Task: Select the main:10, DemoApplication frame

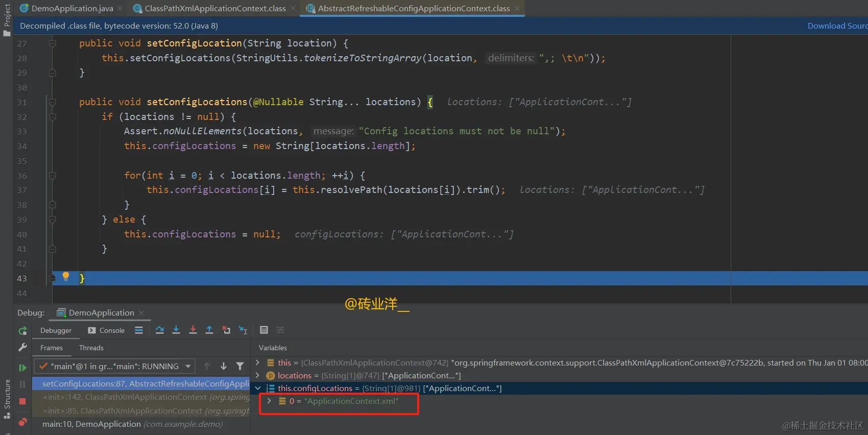Action: click(x=141, y=424)
